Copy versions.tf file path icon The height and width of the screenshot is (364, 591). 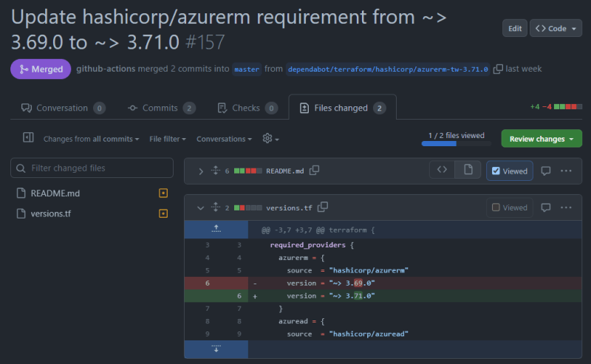click(x=323, y=207)
